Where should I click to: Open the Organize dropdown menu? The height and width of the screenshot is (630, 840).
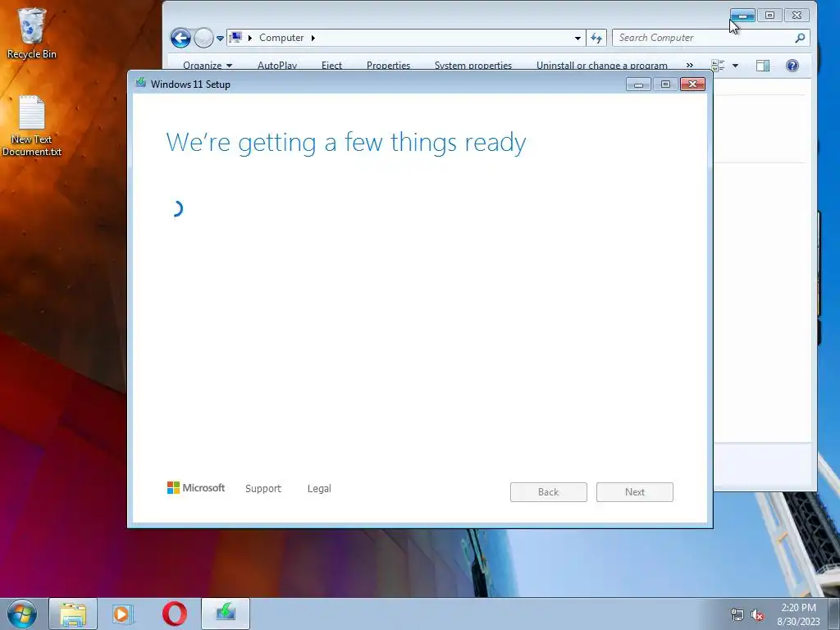[x=208, y=66]
